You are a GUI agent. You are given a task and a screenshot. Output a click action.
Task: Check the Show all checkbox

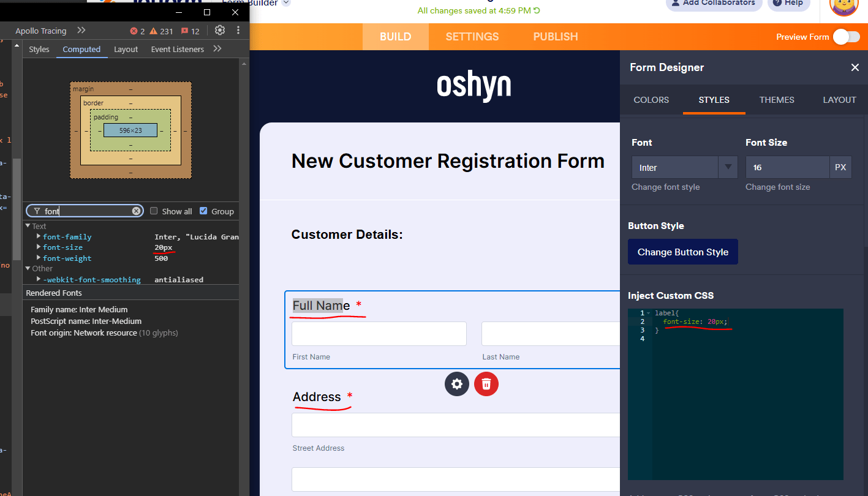154,211
